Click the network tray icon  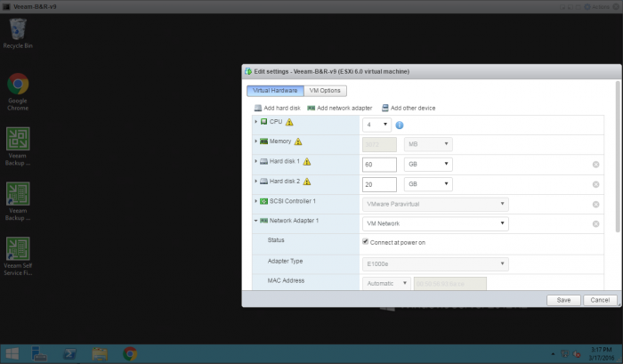click(564, 353)
